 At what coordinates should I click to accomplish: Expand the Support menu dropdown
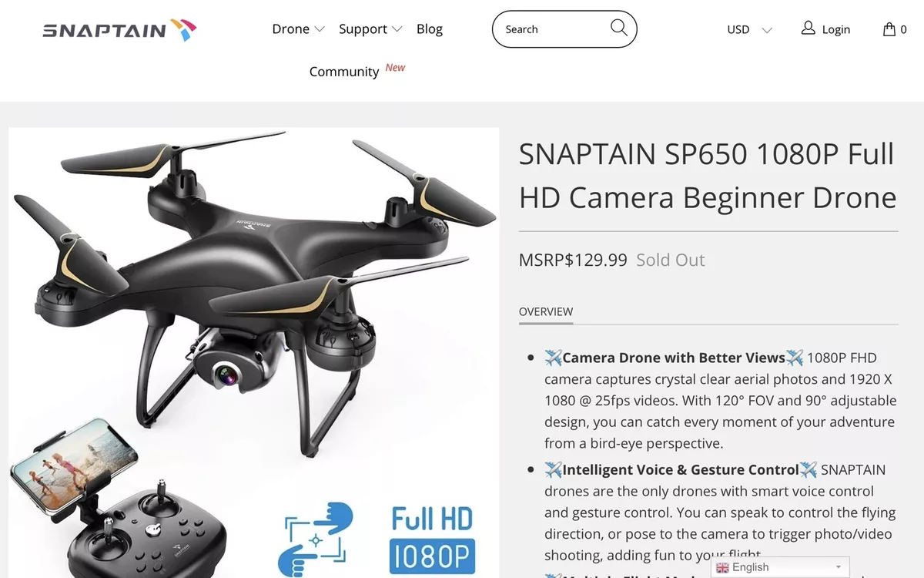(370, 29)
